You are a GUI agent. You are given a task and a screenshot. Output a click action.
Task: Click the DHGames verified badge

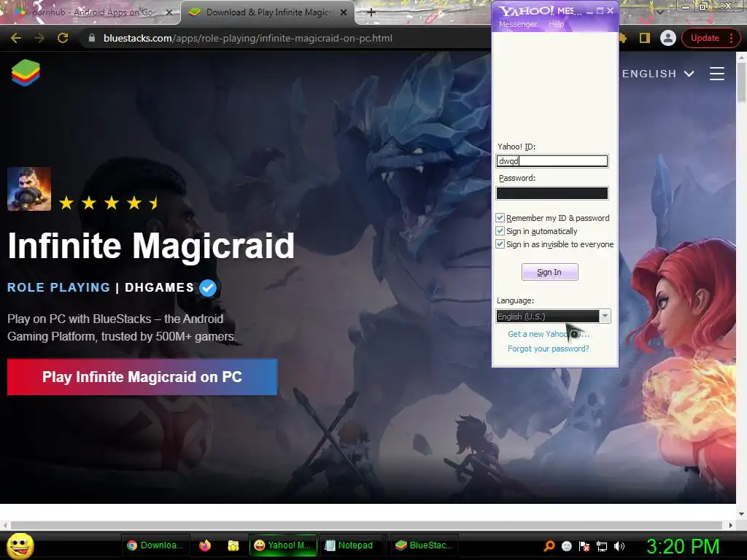click(208, 287)
